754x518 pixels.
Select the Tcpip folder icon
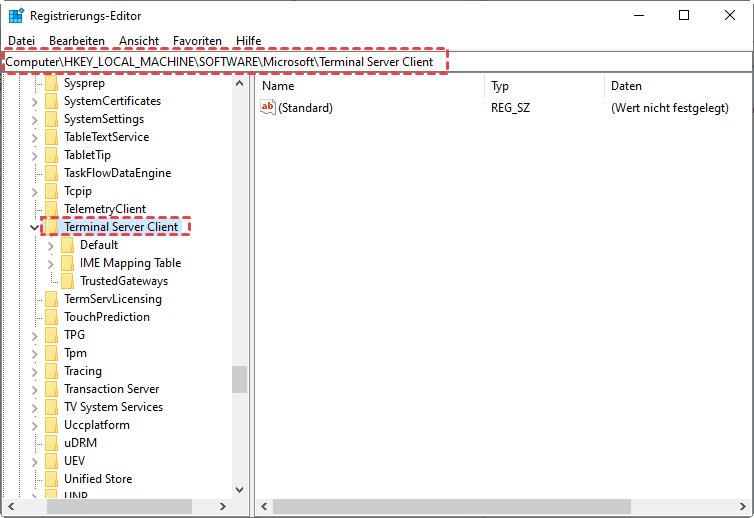tap(51, 191)
